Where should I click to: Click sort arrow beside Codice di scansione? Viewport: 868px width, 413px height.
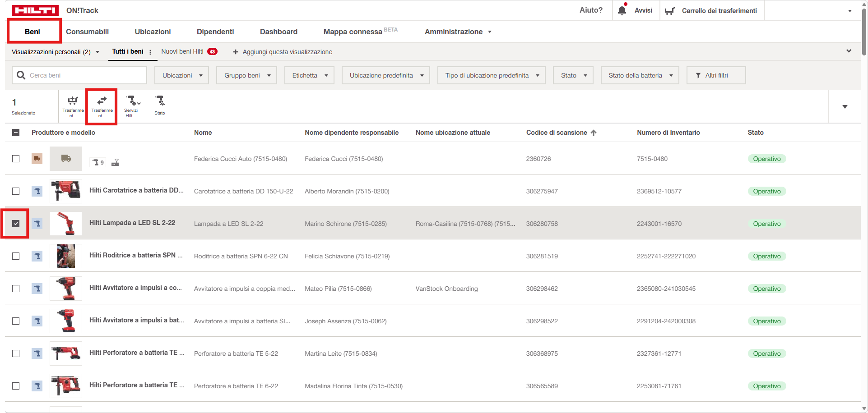coord(594,133)
